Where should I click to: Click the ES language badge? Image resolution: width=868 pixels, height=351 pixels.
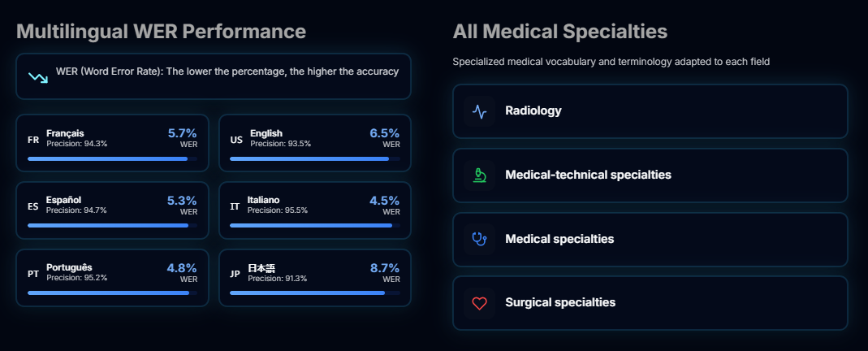point(33,206)
